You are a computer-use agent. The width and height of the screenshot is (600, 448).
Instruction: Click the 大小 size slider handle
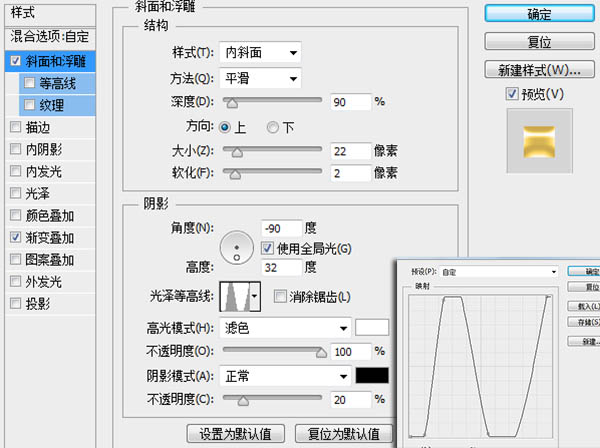tap(237, 152)
